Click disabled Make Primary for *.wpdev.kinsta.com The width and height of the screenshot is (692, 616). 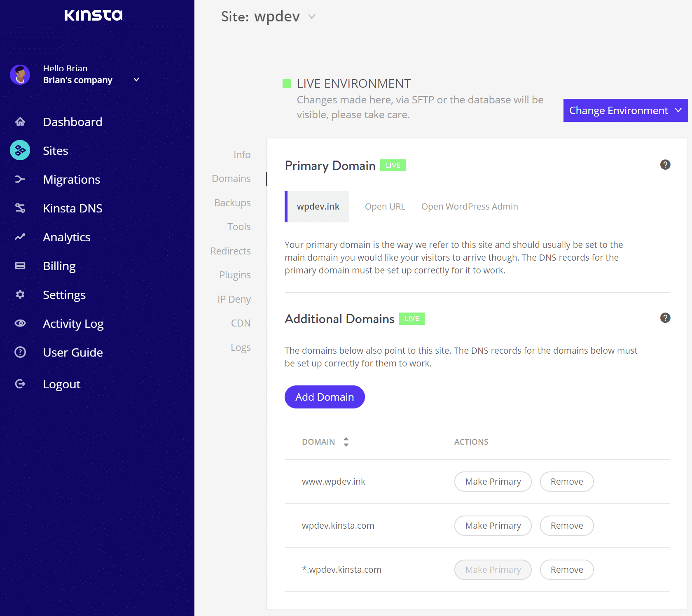click(493, 569)
